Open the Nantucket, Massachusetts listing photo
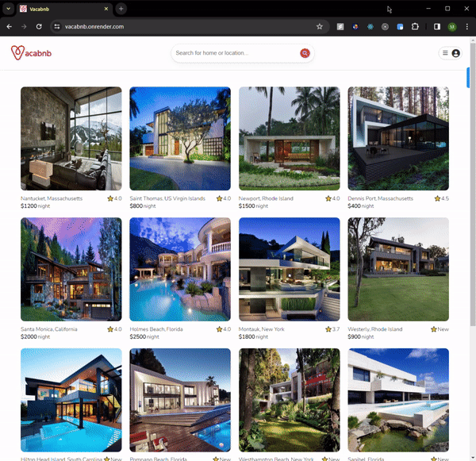The image size is (476, 461). 71,138
